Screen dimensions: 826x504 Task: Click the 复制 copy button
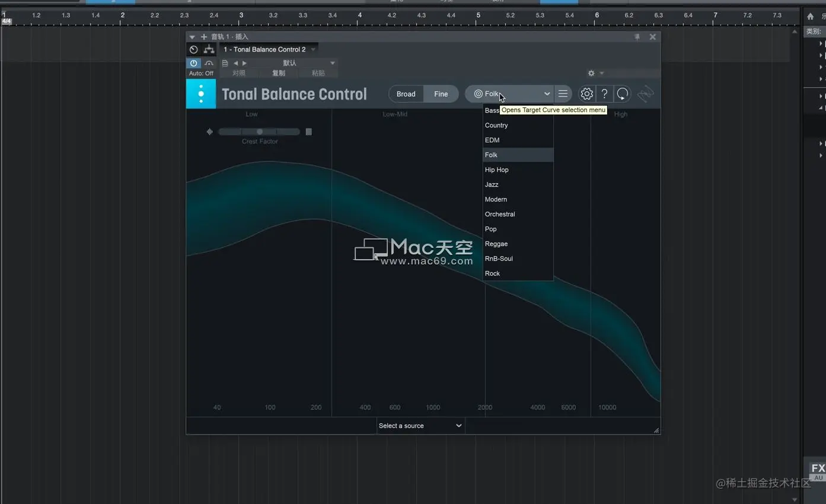tap(279, 73)
